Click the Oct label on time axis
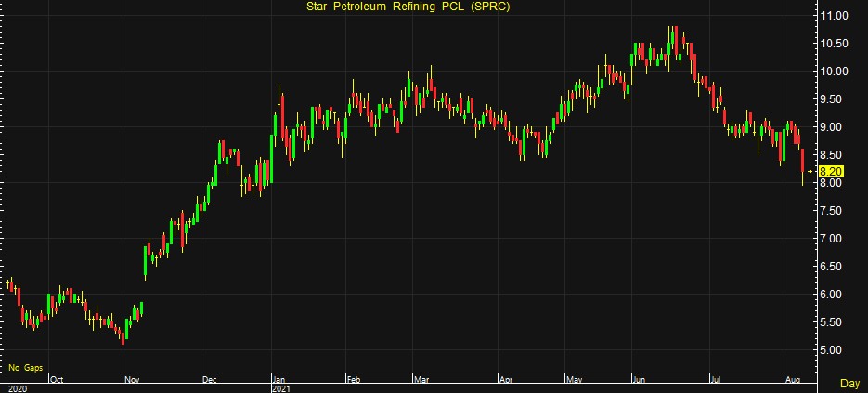This screenshot has width=868, height=393. (57, 380)
